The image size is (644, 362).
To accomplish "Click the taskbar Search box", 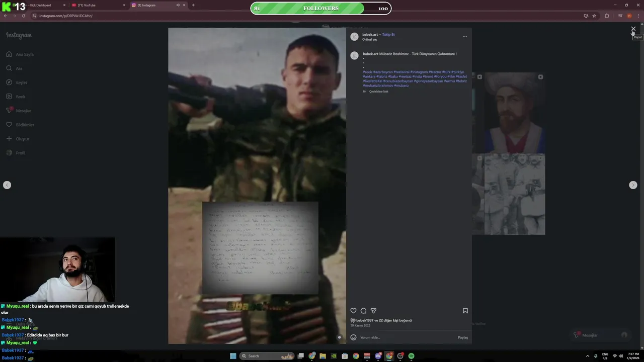I will (267, 356).
